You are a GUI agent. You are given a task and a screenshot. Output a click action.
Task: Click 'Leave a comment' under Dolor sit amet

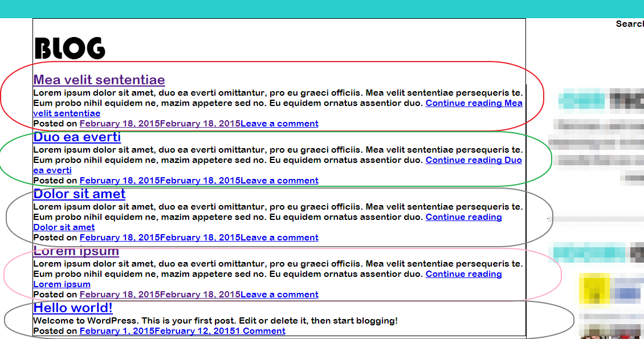click(279, 238)
